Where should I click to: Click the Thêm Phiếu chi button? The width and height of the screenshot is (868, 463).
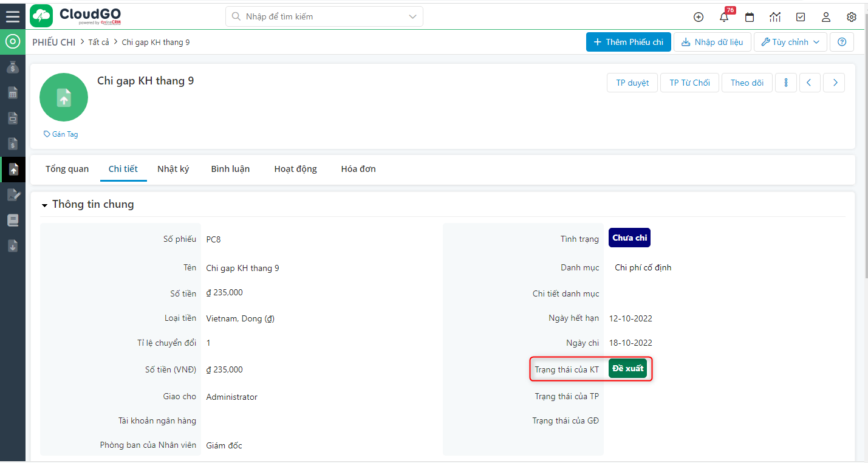(x=628, y=42)
